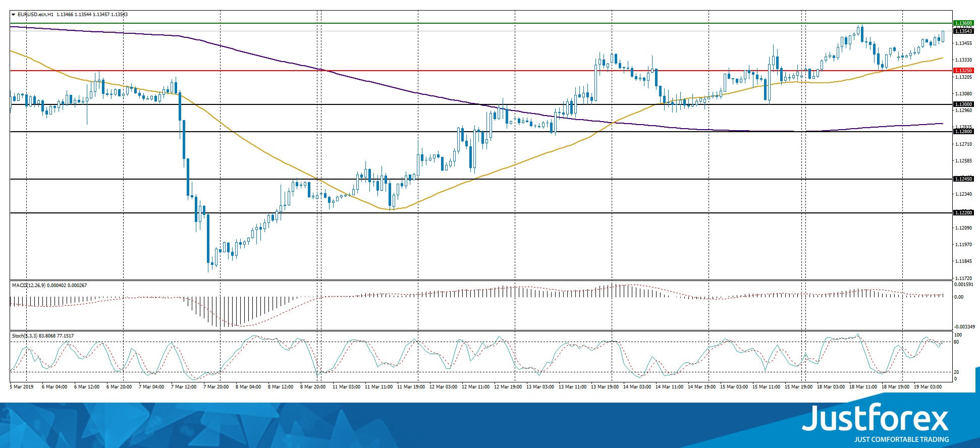Click the 12 Mar 19:00 time label
Viewport: 980px width, 448px height.
coord(508,387)
